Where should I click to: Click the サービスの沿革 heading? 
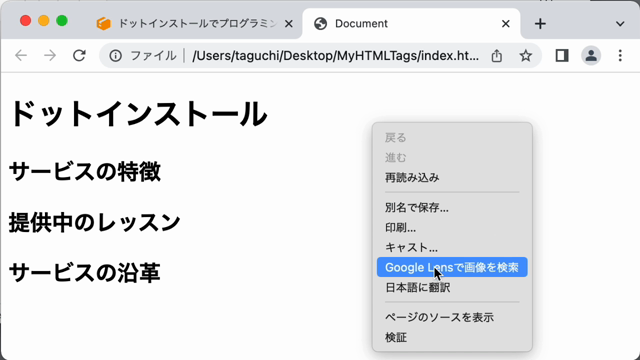(x=84, y=273)
